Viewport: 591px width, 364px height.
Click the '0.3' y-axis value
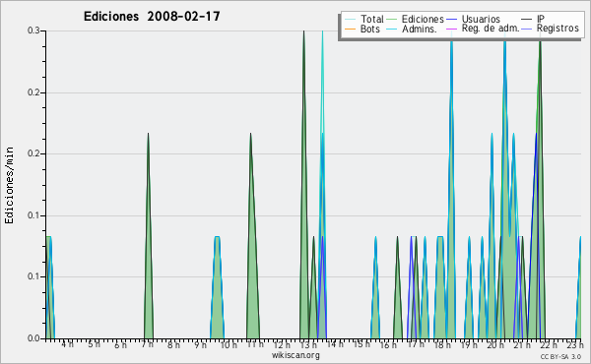[33, 30]
